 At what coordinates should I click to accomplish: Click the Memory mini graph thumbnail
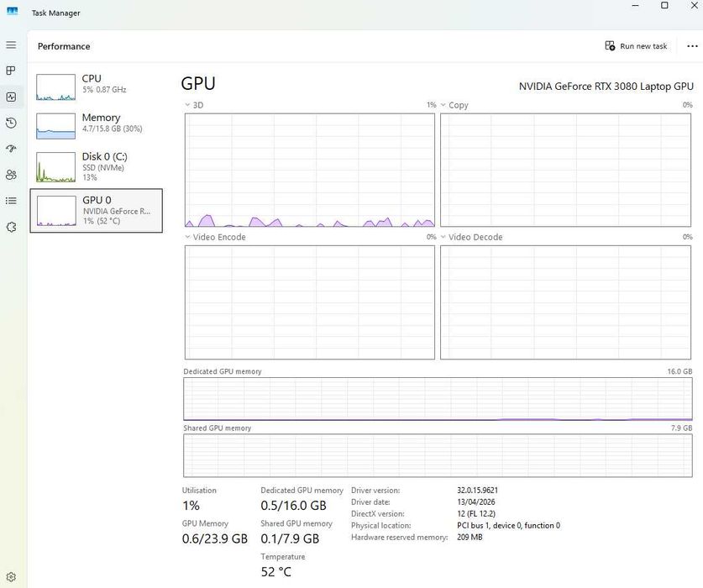(55, 126)
